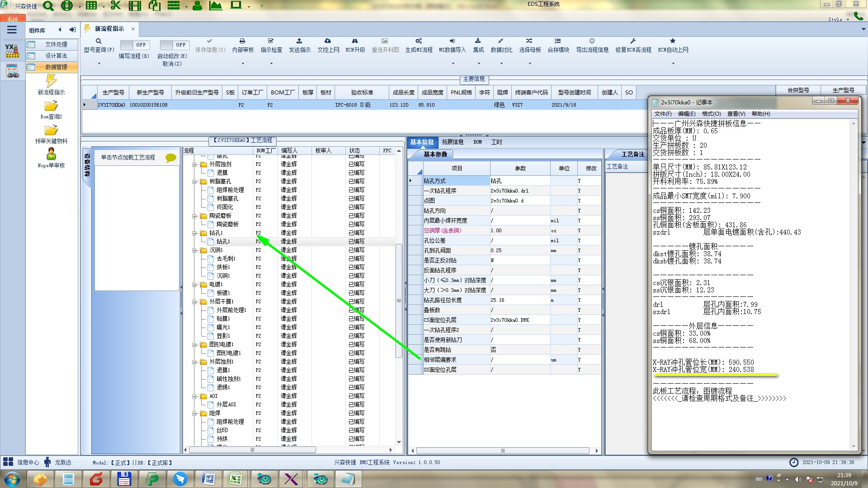Open 发送指示 toolbar icon
Image resolution: width=868 pixels, height=488 pixels.
(299, 41)
